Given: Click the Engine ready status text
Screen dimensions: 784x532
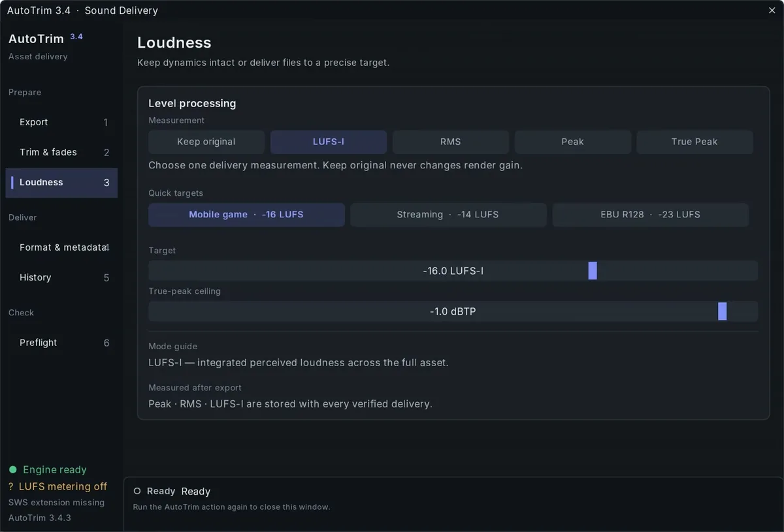Looking at the screenshot, I should tap(55, 470).
